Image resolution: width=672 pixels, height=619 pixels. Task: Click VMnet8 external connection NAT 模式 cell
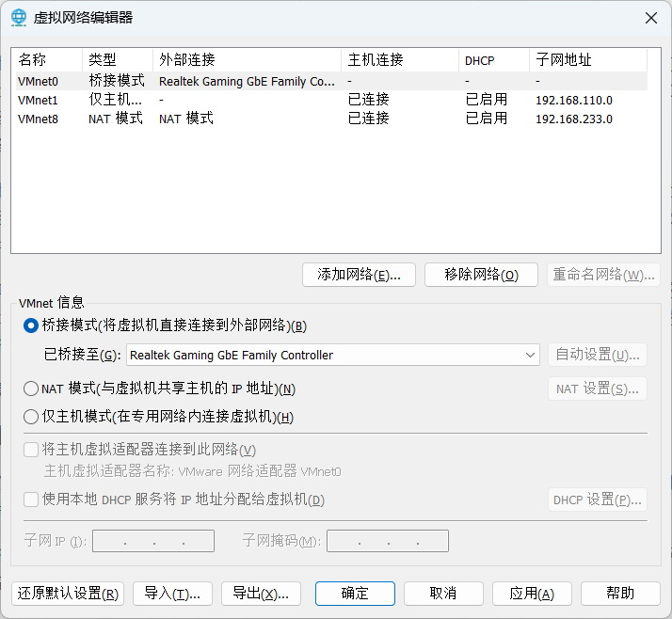[186, 119]
